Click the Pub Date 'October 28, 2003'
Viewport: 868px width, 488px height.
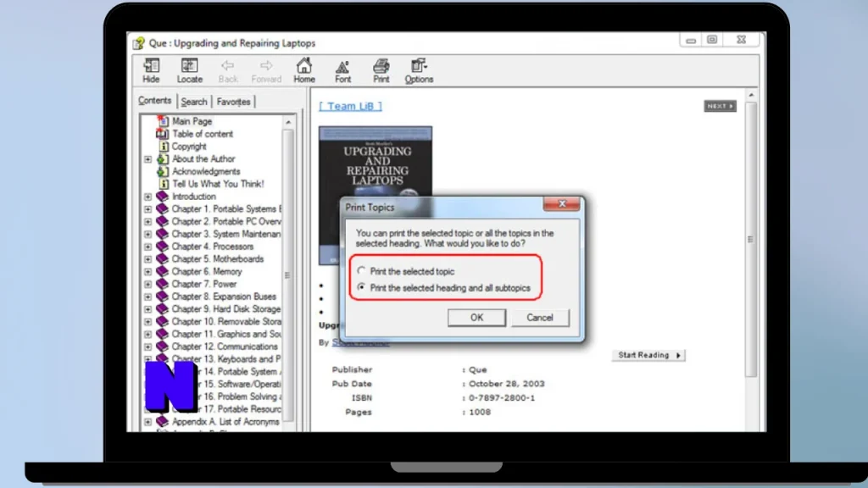[507, 384]
